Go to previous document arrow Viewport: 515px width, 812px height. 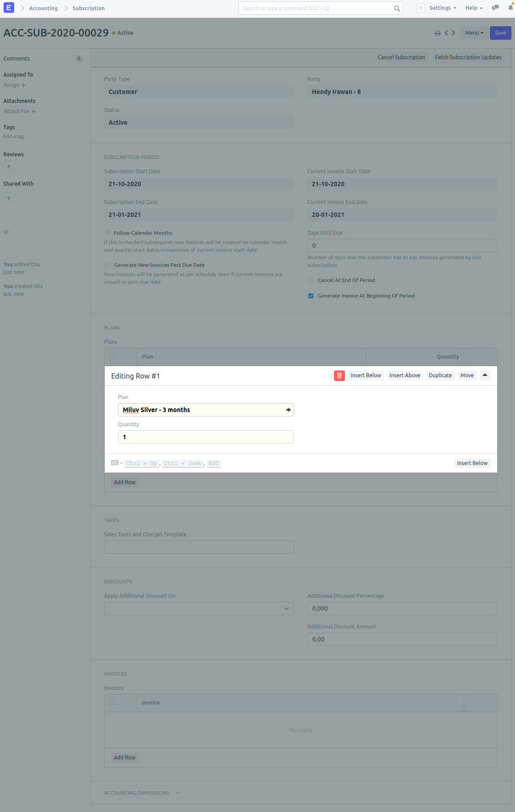pos(446,33)
